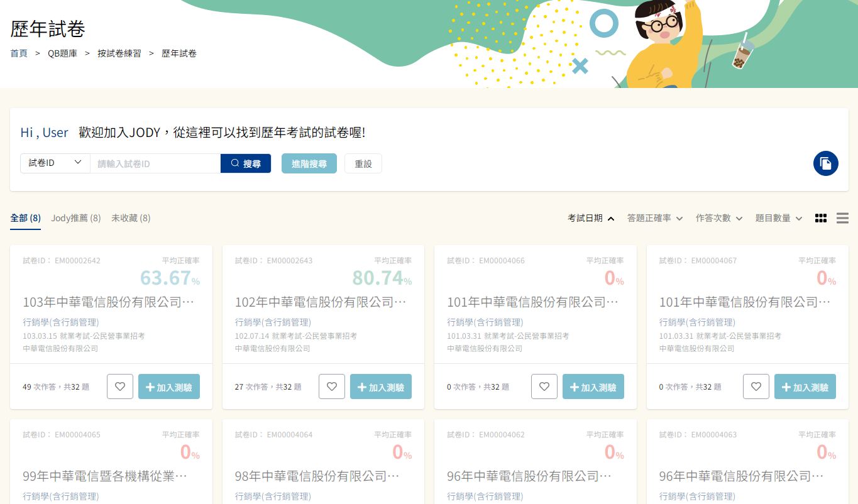Image resolution: width=858 pixels, height=504 pixels.
Task: Select the 全部 (8) tab
Action: tap(26, 218)
